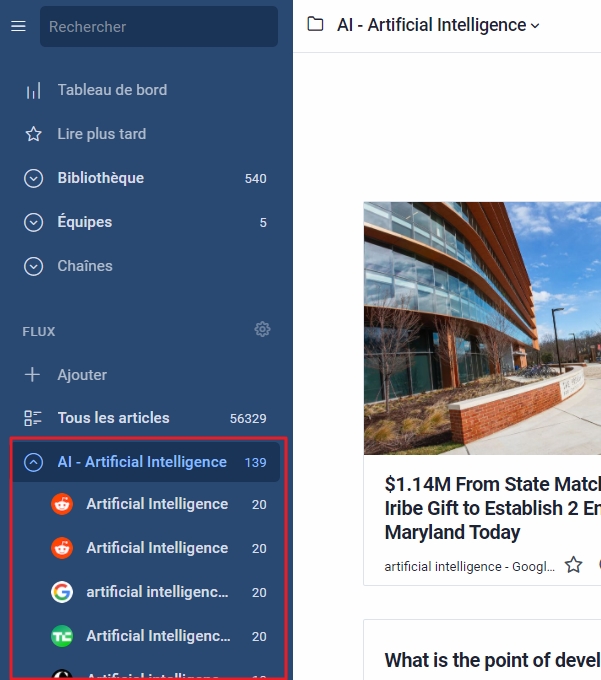
Task: Click the Google feed icon
Action: coord(62,592)
